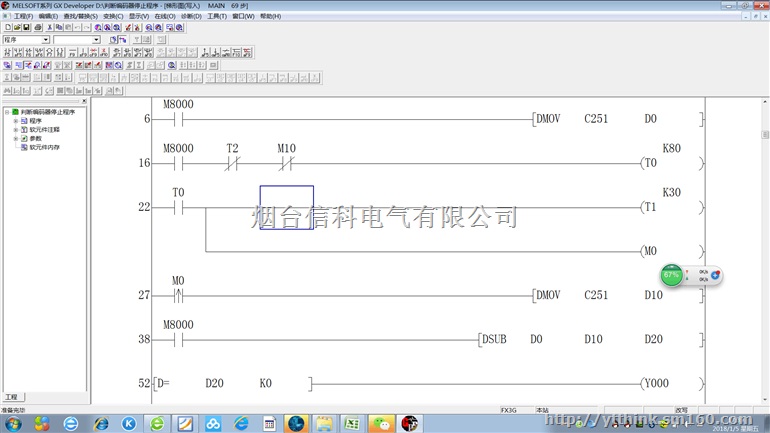Insert normally open contact F5 icon
770x433 pixels.
[8, 52]
